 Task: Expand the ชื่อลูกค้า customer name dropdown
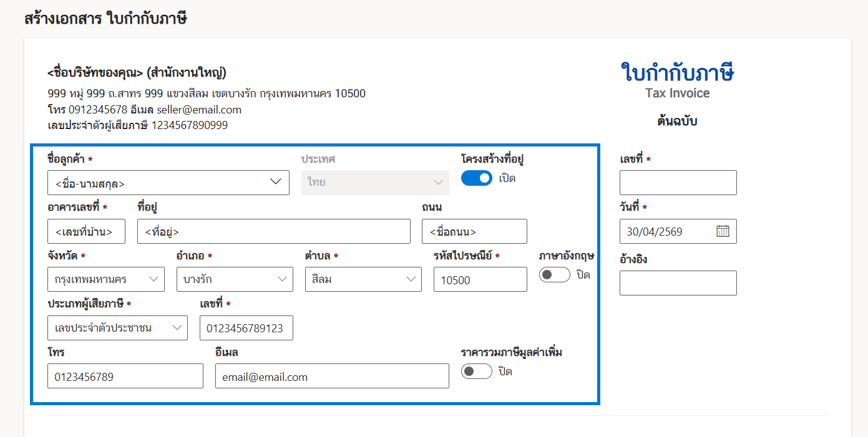[168, 183]
